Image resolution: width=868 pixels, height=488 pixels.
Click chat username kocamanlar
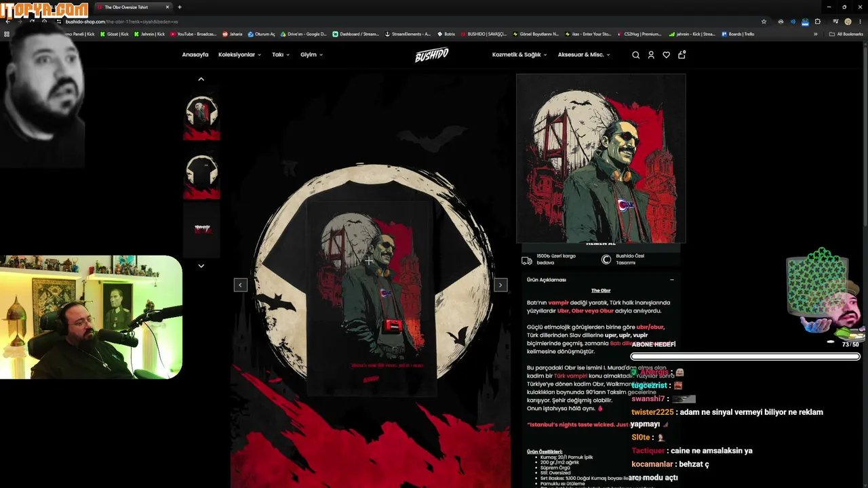pyautogui.click(x=652, y=464)
